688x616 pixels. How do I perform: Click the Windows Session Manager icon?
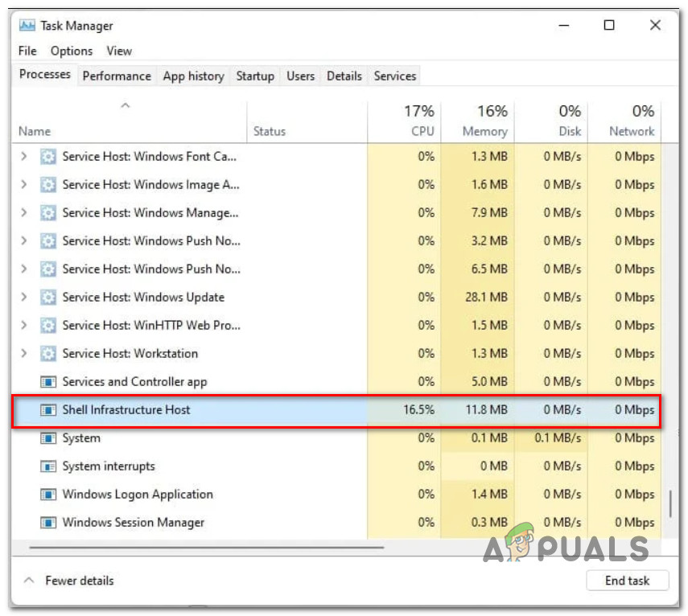(48, 523)
